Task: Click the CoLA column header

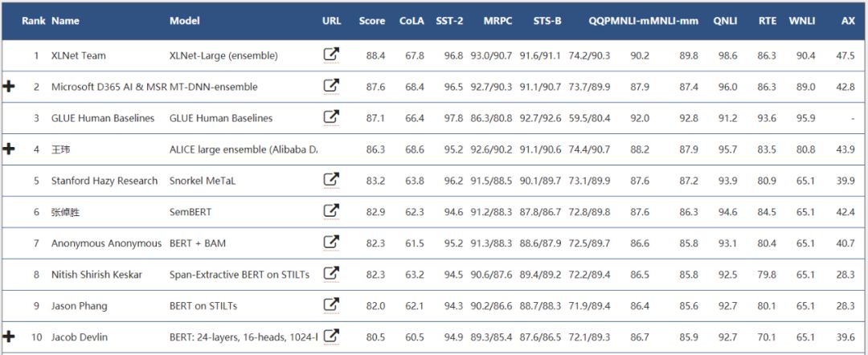Action: pos(411,21)
